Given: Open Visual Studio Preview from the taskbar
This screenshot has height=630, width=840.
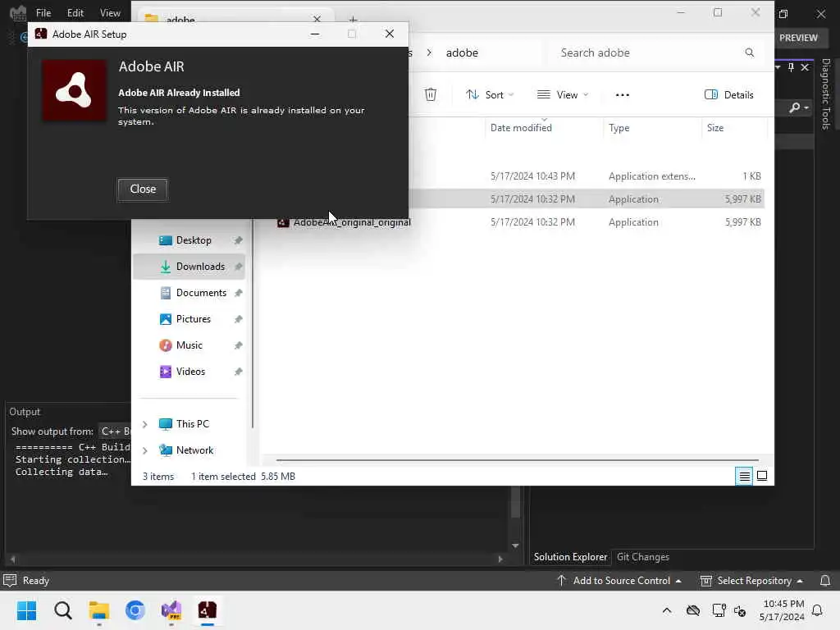Looking at the screenshot, I should [x=171, y=610].
